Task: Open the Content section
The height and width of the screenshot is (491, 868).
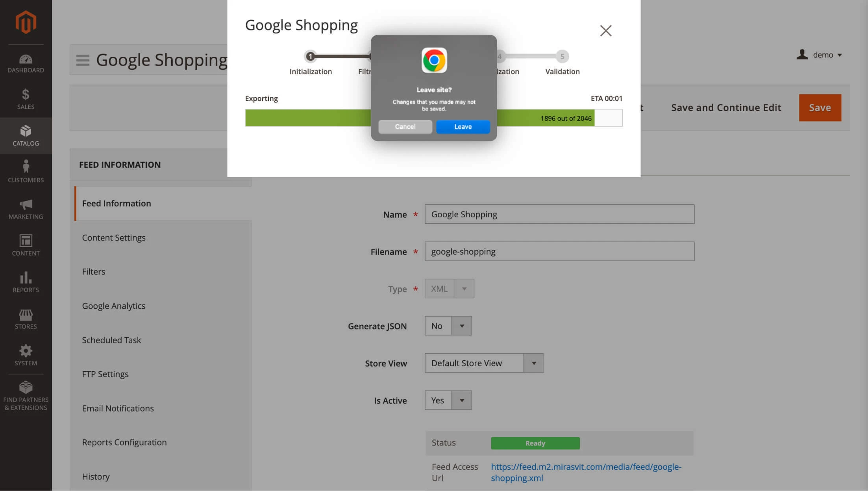Action: (25, 245)
